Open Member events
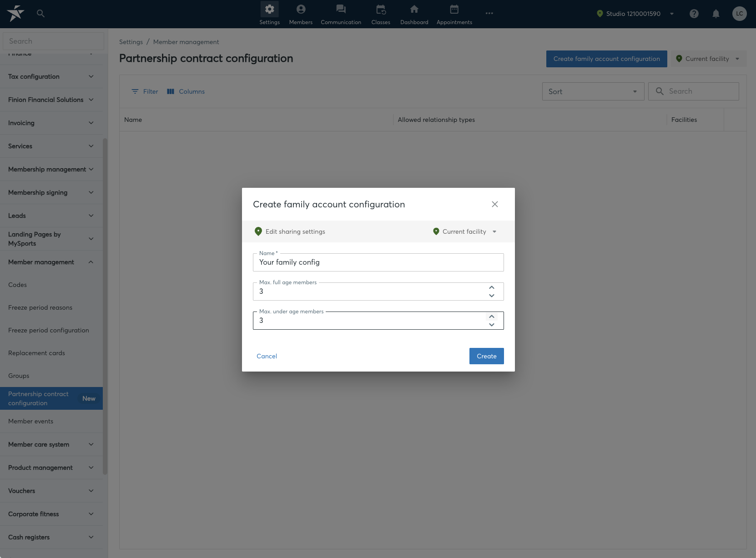This screenshot has height=558, width=756. point(51,421)
